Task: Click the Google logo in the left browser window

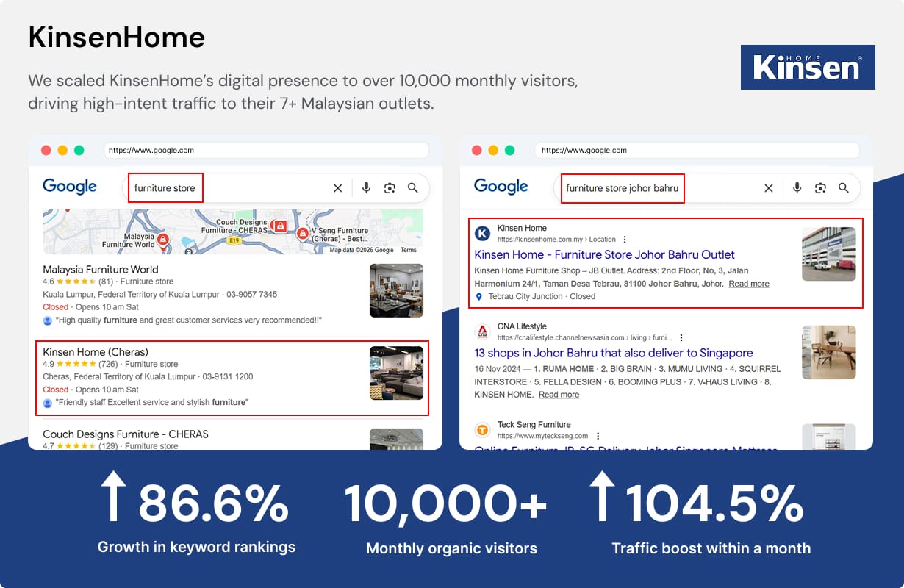Action: (70, 187)
